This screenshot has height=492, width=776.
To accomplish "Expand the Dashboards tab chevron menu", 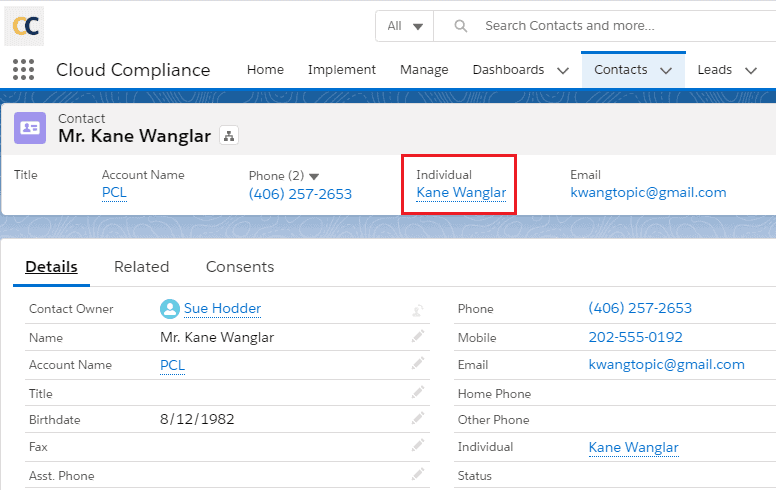I will pos(562,70).
